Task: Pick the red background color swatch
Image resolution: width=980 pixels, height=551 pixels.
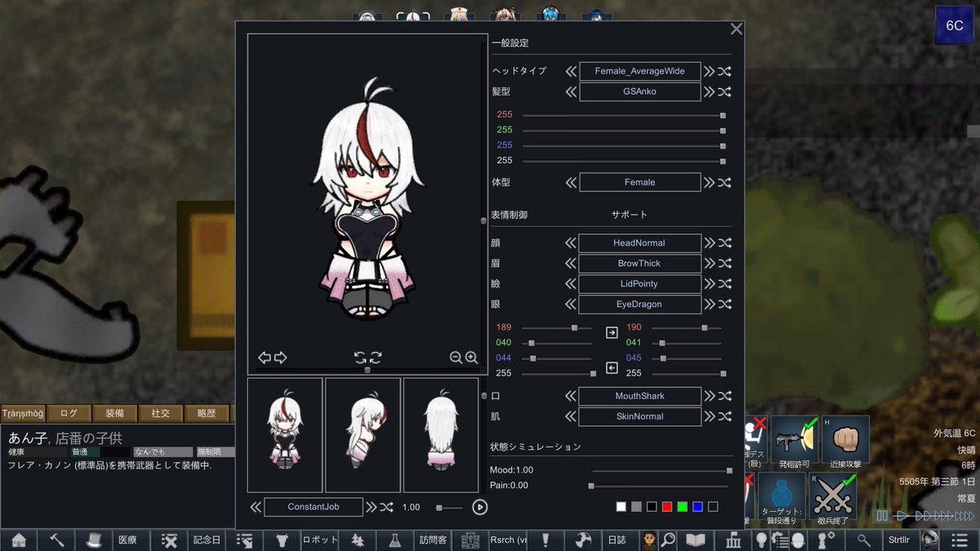Action: 666,507
